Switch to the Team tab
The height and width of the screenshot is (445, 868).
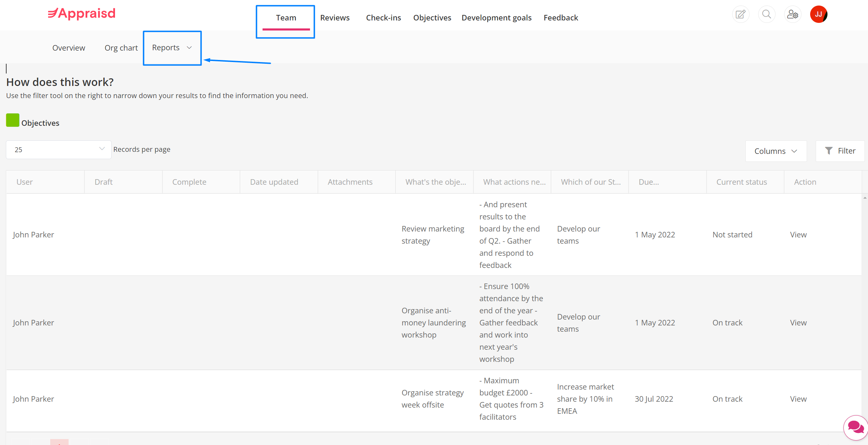coord(286,18)
